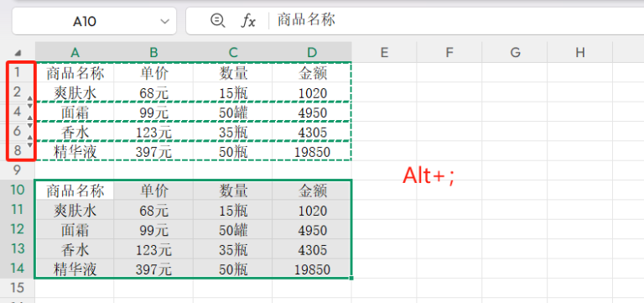The height and width of the screenshot is (303, 644).
Task: Select row 13 header
Action: pos(18,248)
